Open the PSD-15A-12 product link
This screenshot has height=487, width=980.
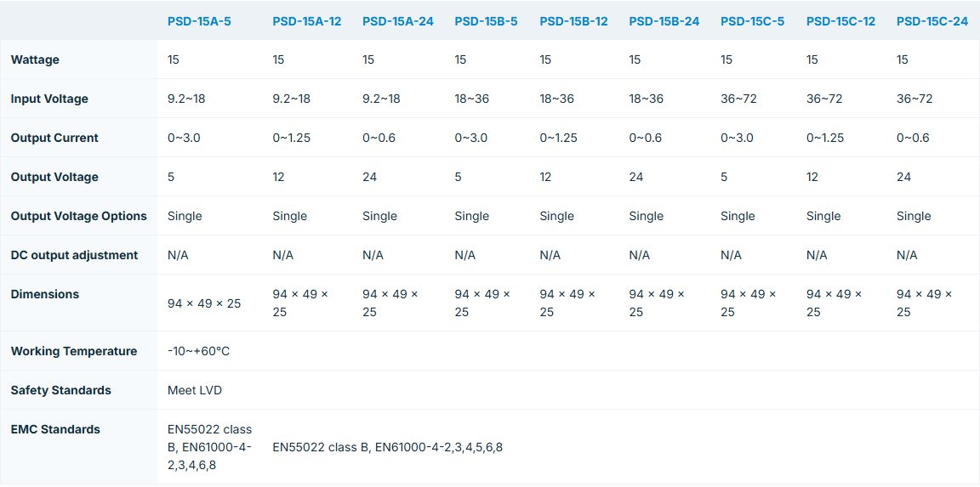coord(307,21)
